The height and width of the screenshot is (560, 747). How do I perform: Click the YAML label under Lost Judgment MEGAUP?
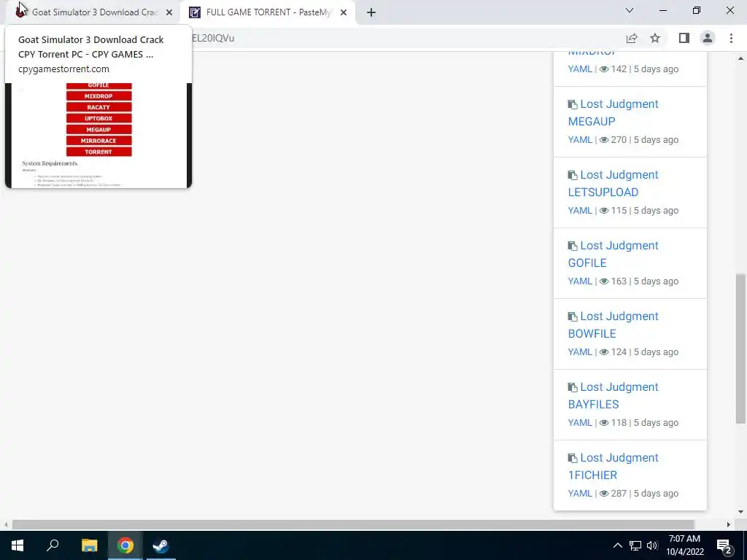point(580,139)
